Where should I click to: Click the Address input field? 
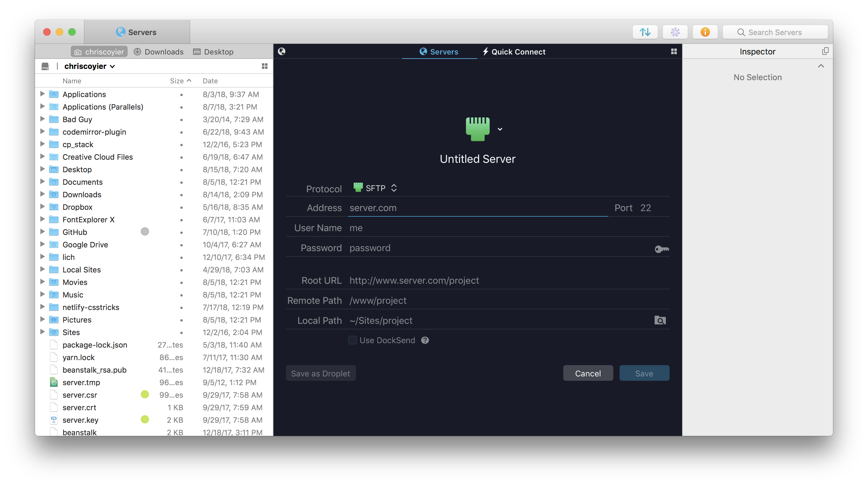[x=477, y=208]
